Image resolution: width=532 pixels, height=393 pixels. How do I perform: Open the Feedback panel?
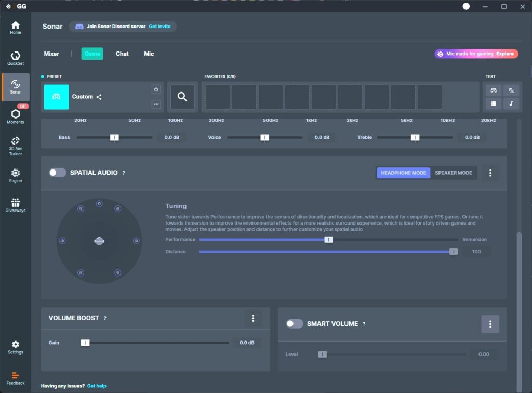click(x=15, y=378)
